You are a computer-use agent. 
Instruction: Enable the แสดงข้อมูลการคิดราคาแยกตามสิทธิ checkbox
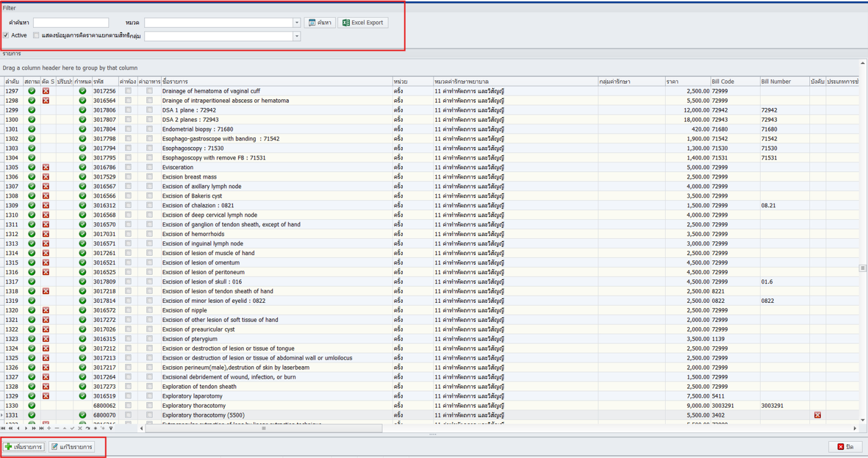(x=36, y=35)
